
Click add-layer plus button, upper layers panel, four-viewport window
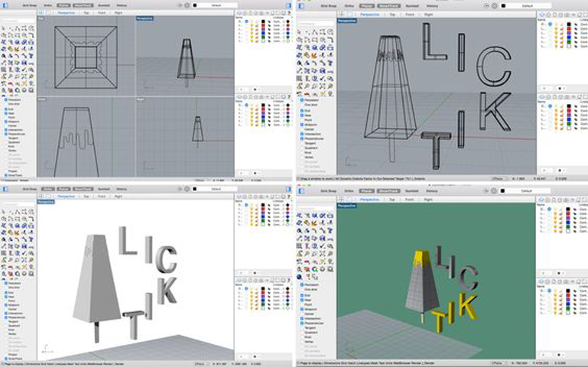pyautogui.click(x=242, y=89)
